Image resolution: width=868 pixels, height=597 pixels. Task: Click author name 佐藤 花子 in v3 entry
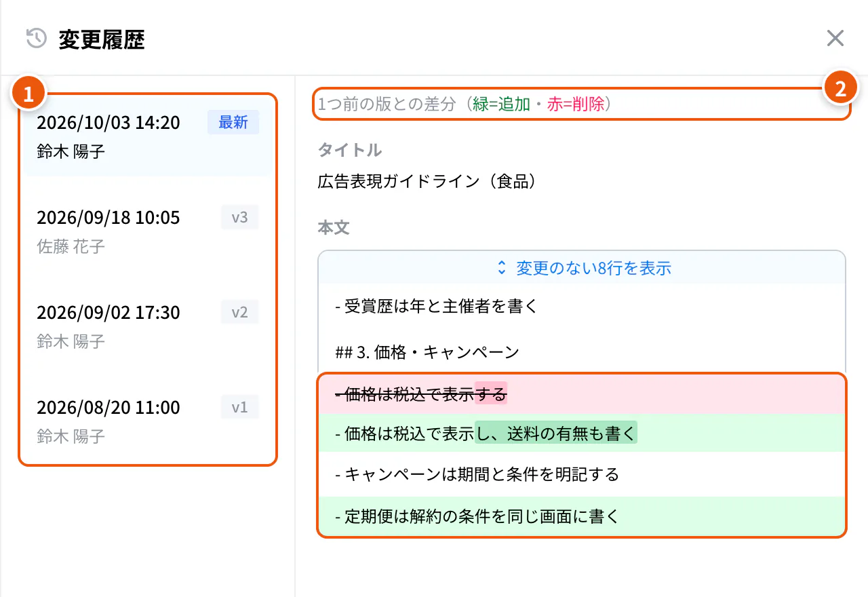pos(71,246)
